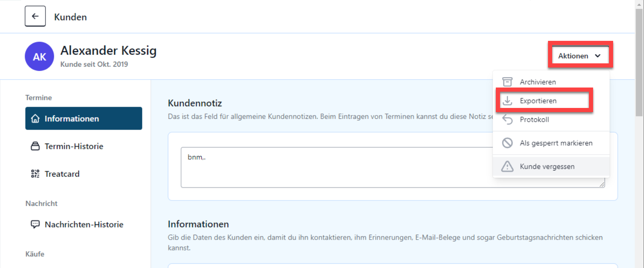Click the AK customer avatar
The image size is (644, 268).
pyautogui.click(x=39, y=56)
